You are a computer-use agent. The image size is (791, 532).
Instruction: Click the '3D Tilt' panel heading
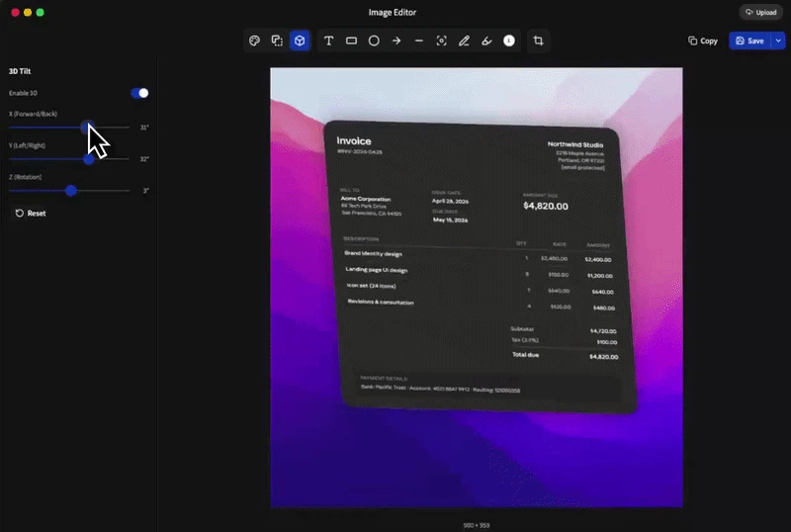(x=20, y=71)
